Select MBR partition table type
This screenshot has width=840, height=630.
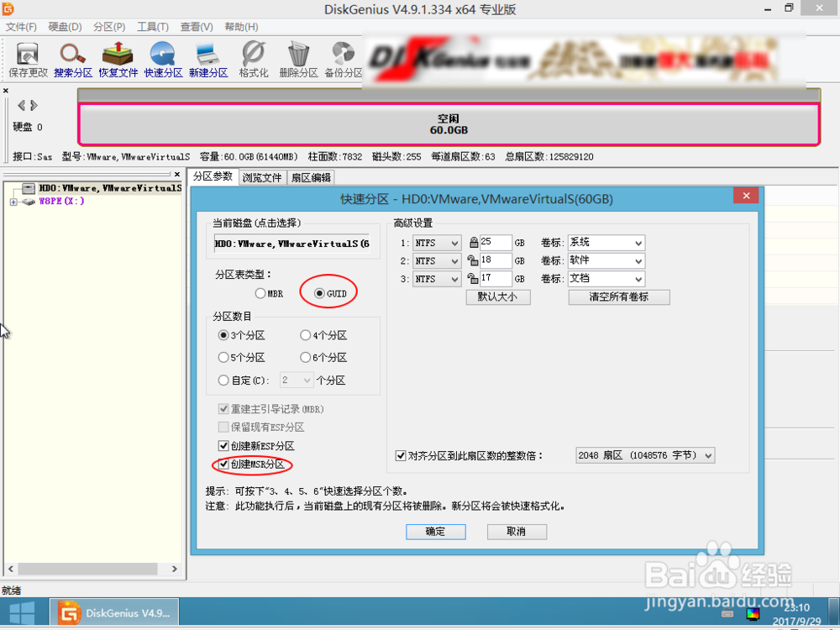(x=269, y=293)
